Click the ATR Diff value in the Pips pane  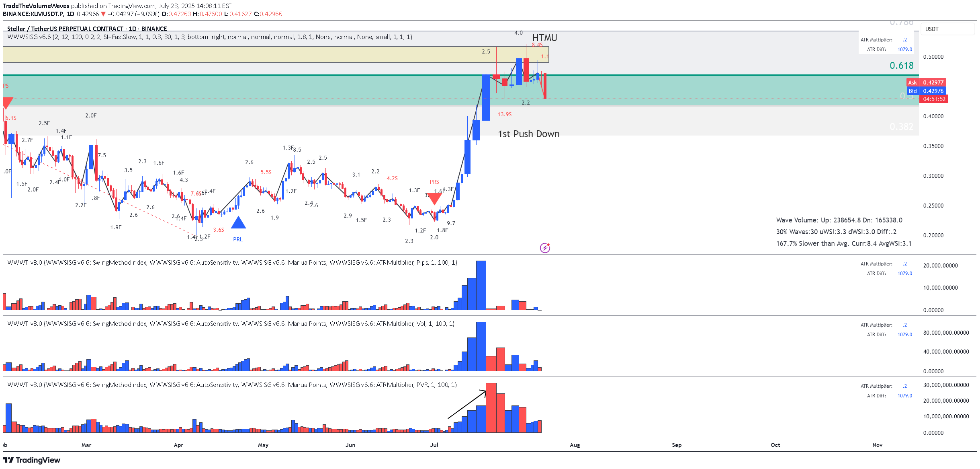coord(904,274)
